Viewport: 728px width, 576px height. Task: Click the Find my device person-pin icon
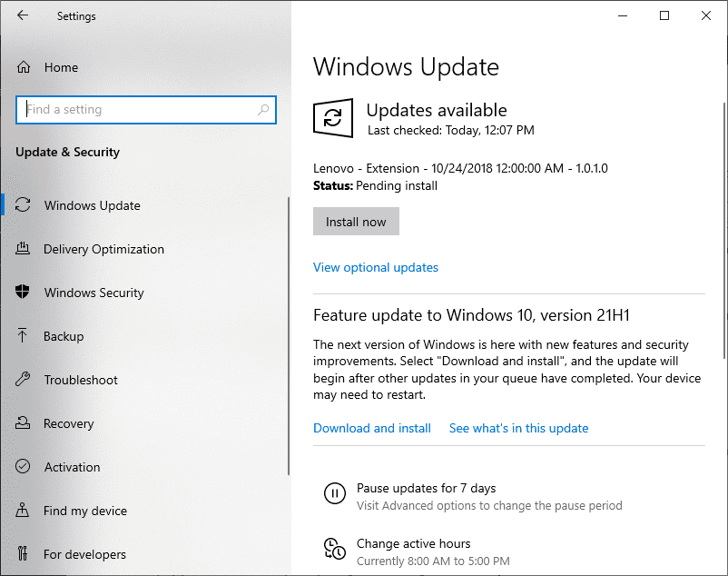point(23,510)
